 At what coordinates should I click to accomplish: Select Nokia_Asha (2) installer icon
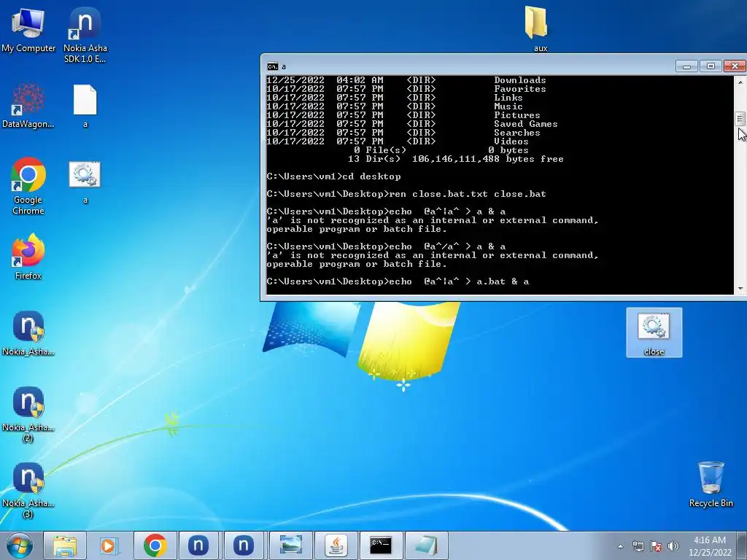coord(28,414)
